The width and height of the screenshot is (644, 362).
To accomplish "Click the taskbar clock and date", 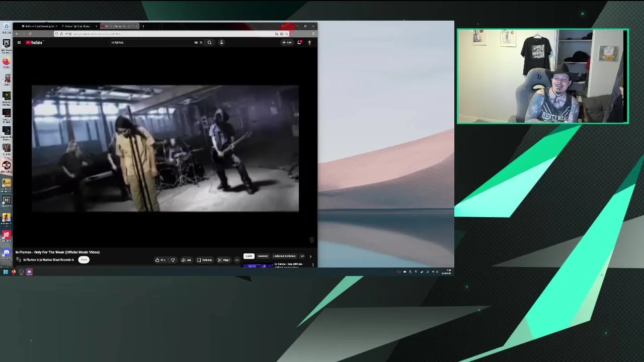I will pos(446,272).
